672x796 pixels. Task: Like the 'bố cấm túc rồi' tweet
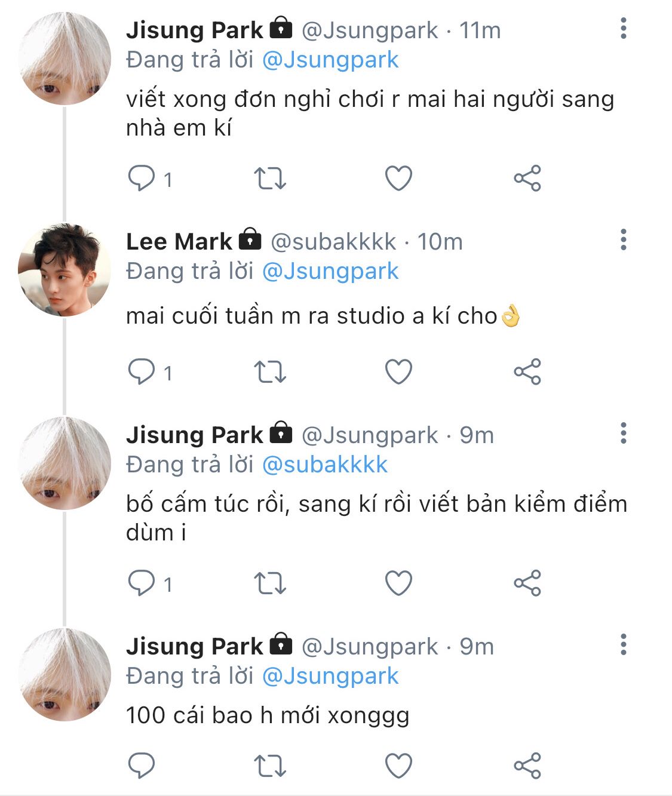coord(398,583)
